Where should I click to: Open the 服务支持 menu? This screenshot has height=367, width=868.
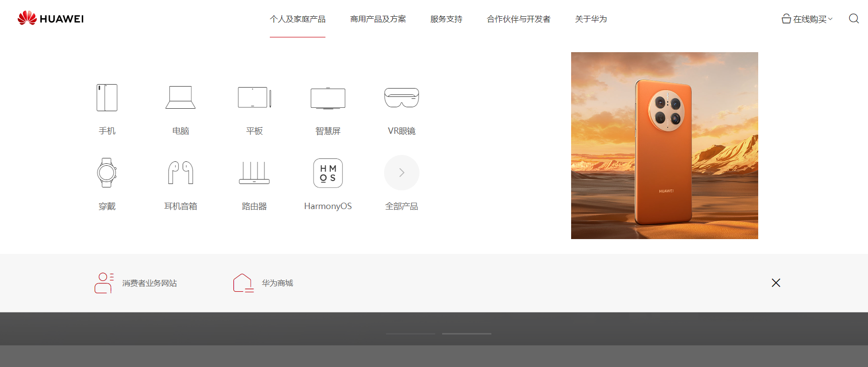tap(446, 19)
